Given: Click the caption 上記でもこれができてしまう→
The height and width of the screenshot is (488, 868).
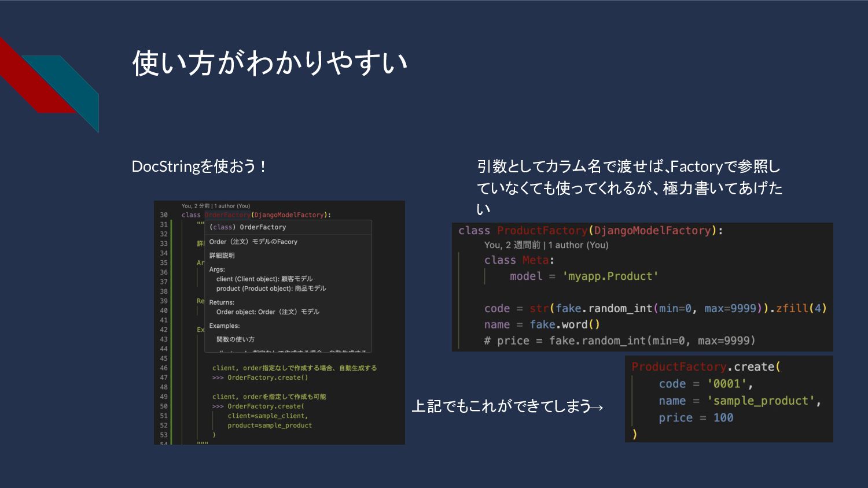Looking at the screenshot, I should pyautogui.click(x=507, y=406).
